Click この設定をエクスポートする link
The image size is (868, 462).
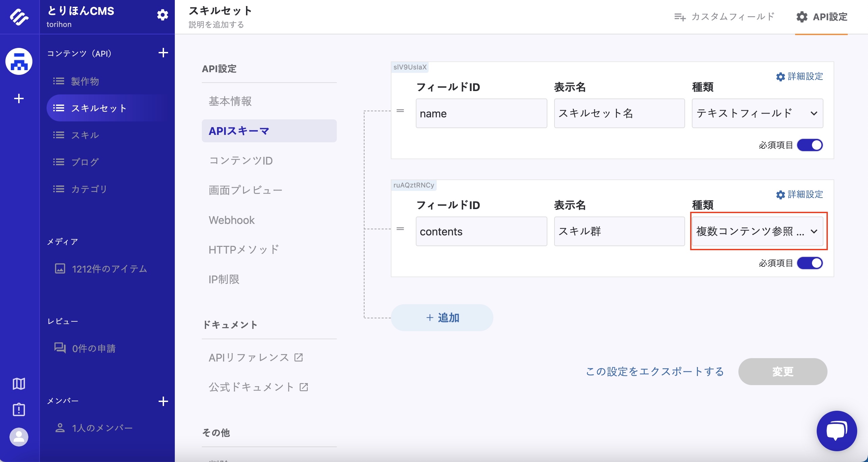point(655,372)
